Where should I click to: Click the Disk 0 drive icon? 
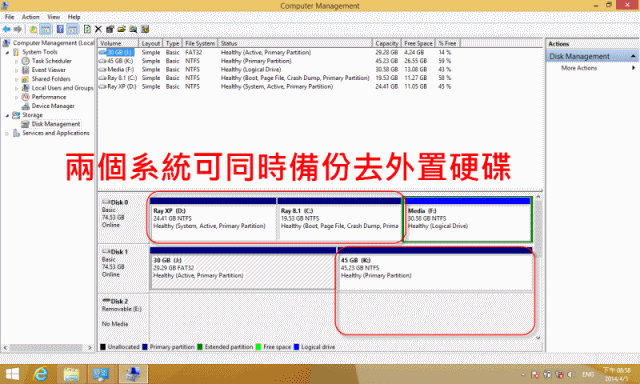[106, 202]
